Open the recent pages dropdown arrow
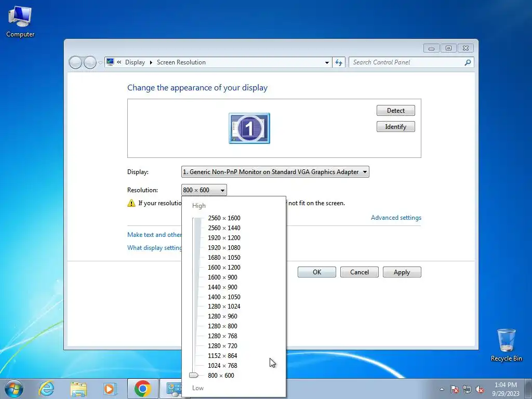532x399 pixels. tap(100, 63)
